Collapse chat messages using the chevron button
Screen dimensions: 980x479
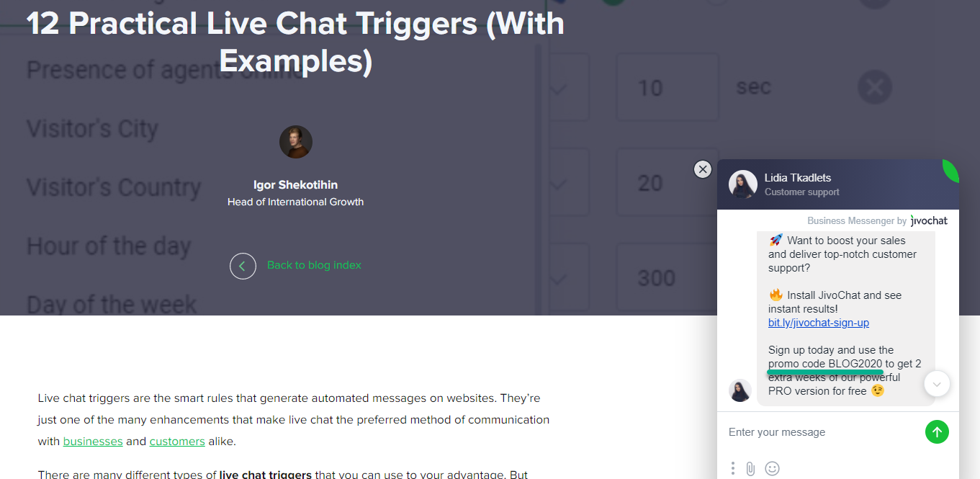click(x=937, y=384)
